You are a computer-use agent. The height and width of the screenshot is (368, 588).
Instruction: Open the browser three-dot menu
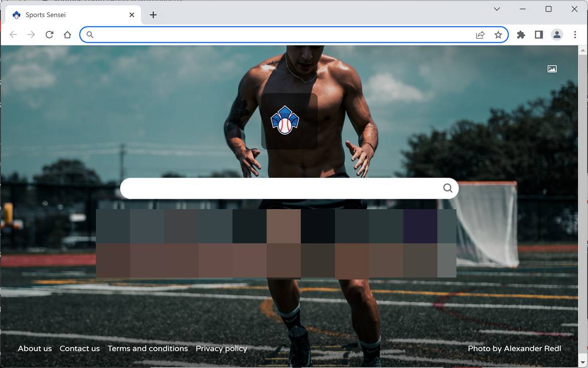coord(575,34)
